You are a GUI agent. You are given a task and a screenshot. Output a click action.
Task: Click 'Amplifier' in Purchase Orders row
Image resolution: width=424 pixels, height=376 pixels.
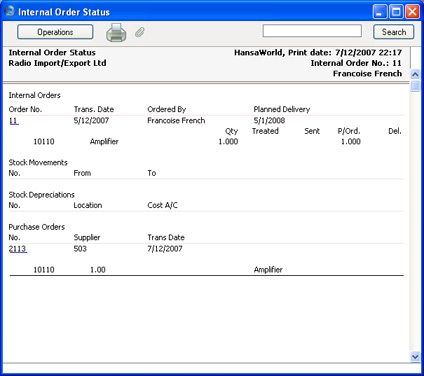click(x=268, y=270)
